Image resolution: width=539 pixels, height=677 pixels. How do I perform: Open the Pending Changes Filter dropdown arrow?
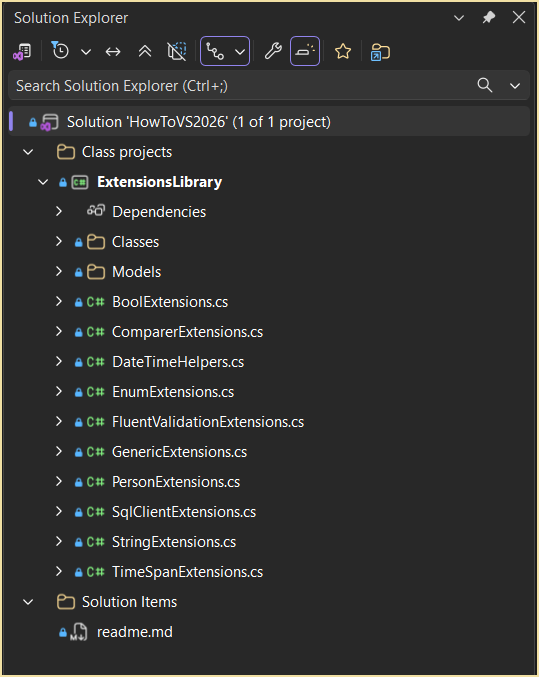(86, 52)
